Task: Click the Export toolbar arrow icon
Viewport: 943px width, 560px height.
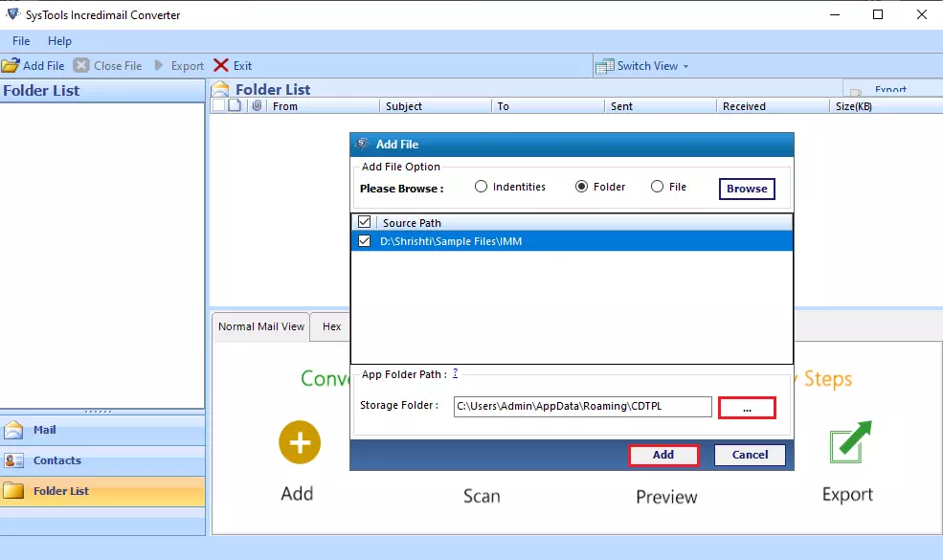Action: 159,65
